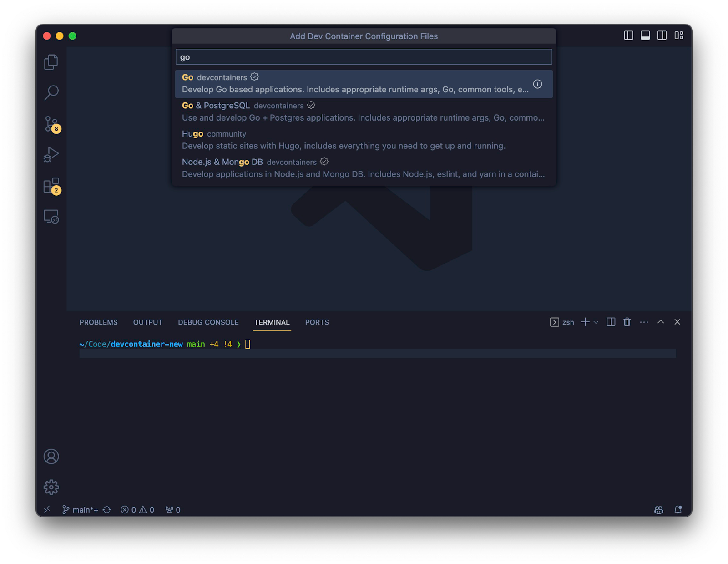
Task: Click verified badge on Node.js & Mongo DB
Action: 324,162
